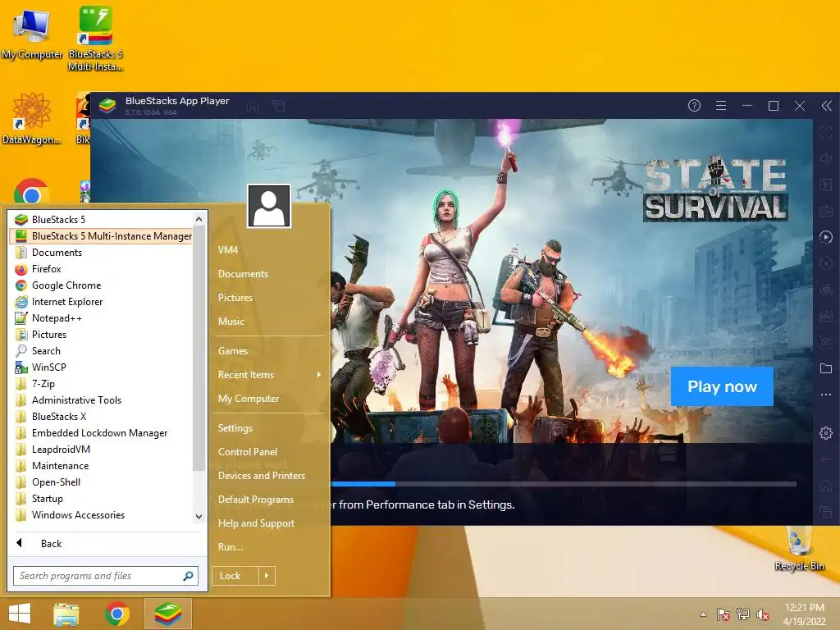Open Notepad++ from the programs list
840x630 pixels.
100,318
